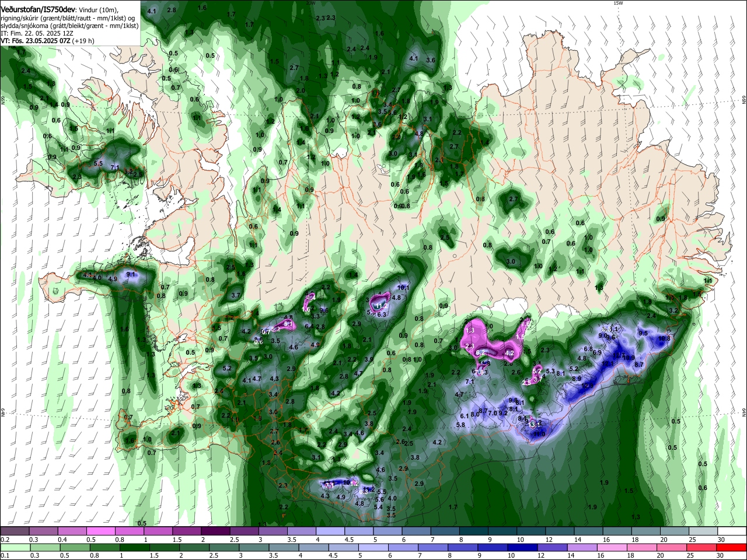This screenshot has height=560, width=747.
Task: Click the pure red 30 mm rain swatch
Action: click(x=731, y=547)
